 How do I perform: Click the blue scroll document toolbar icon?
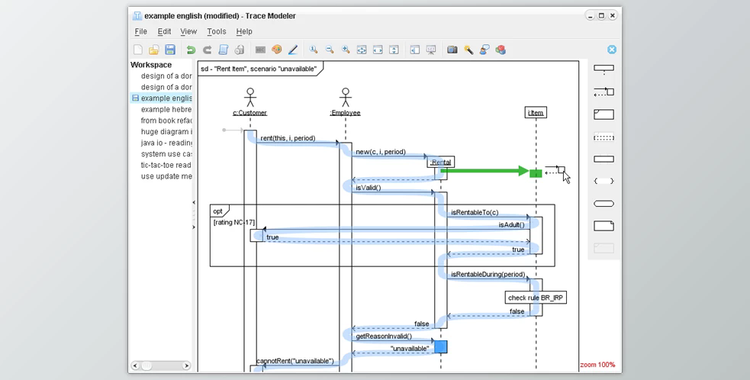223,50
